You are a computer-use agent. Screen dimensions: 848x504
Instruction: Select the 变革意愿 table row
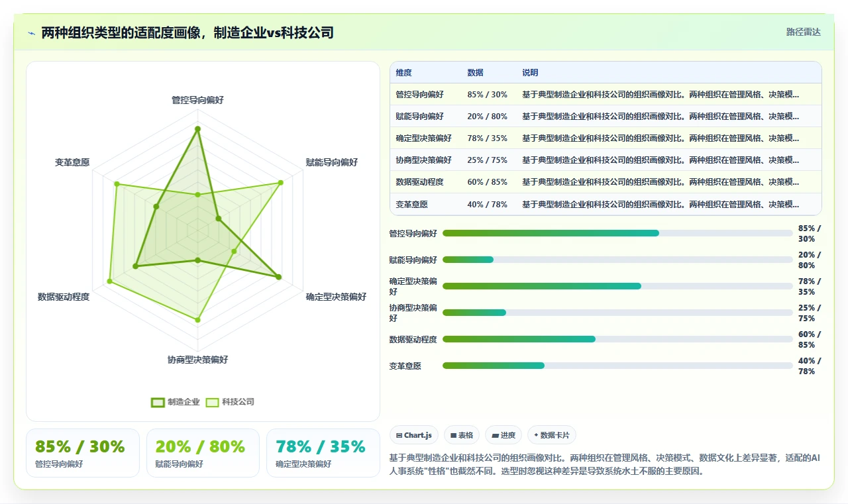pyautogui.click(x=606, y=204)
